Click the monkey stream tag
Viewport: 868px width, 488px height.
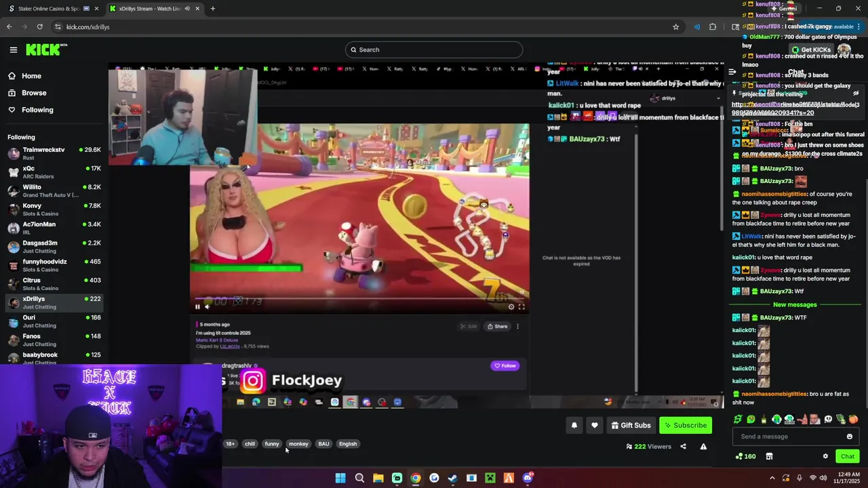[298, 444]
